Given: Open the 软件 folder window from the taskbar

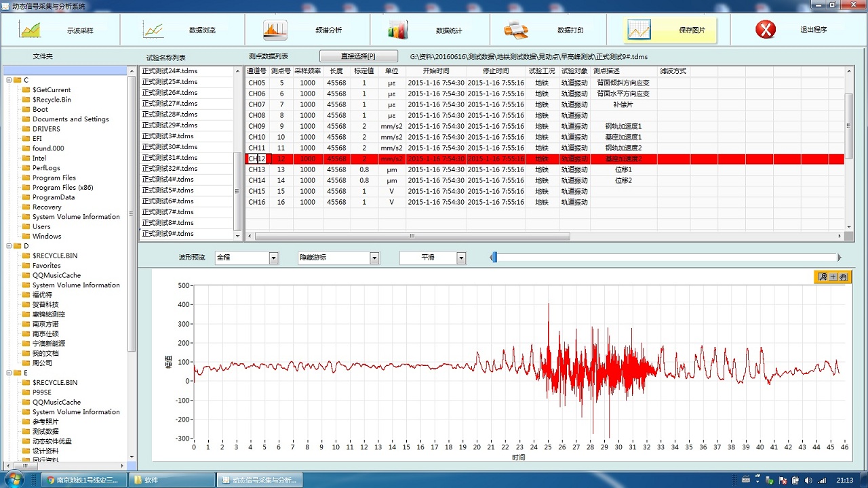Looking at the screenshot, I should coord(172,480).
